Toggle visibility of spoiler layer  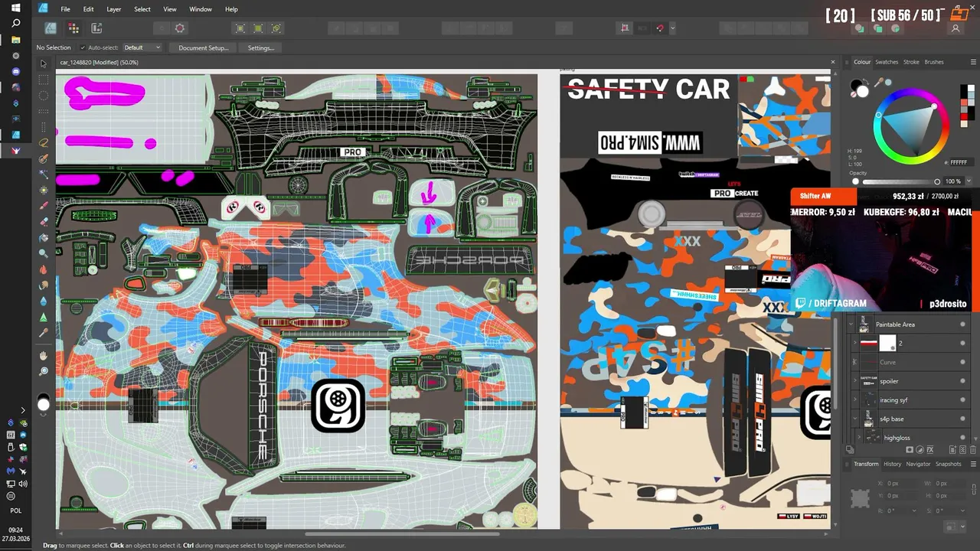click(962, 381)
